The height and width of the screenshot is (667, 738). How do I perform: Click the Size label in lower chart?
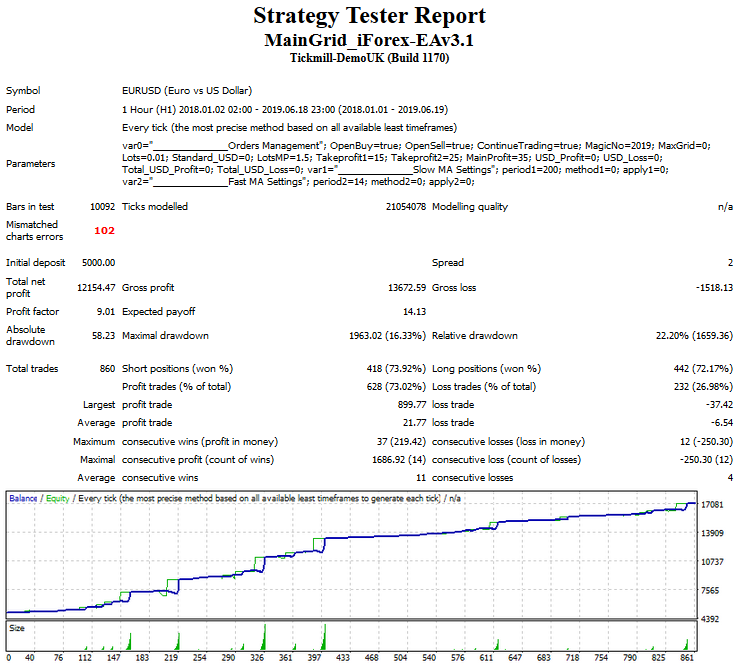(17, 628)
